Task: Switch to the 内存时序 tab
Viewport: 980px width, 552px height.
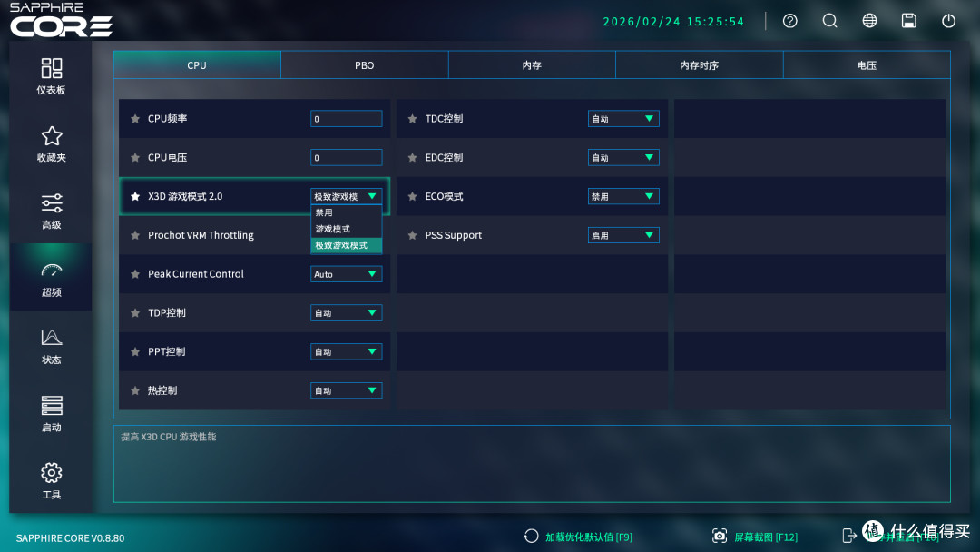Action: 700,65
